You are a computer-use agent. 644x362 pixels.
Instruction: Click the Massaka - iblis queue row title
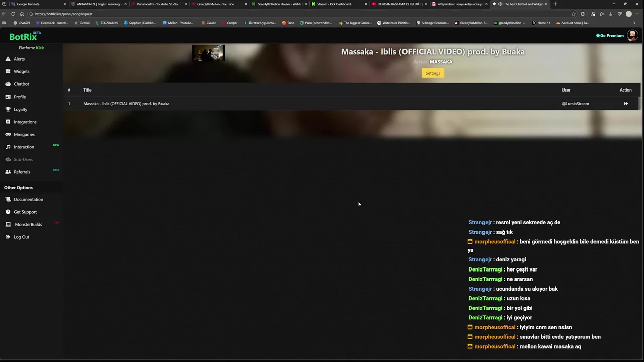(126, 104)
